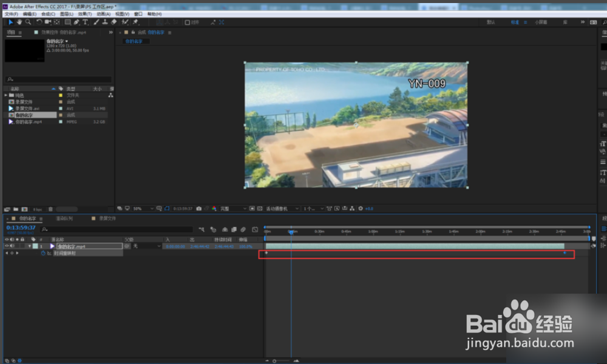Click the 8 bpc color depth button
Screen dimensions: 607x364
38,209
